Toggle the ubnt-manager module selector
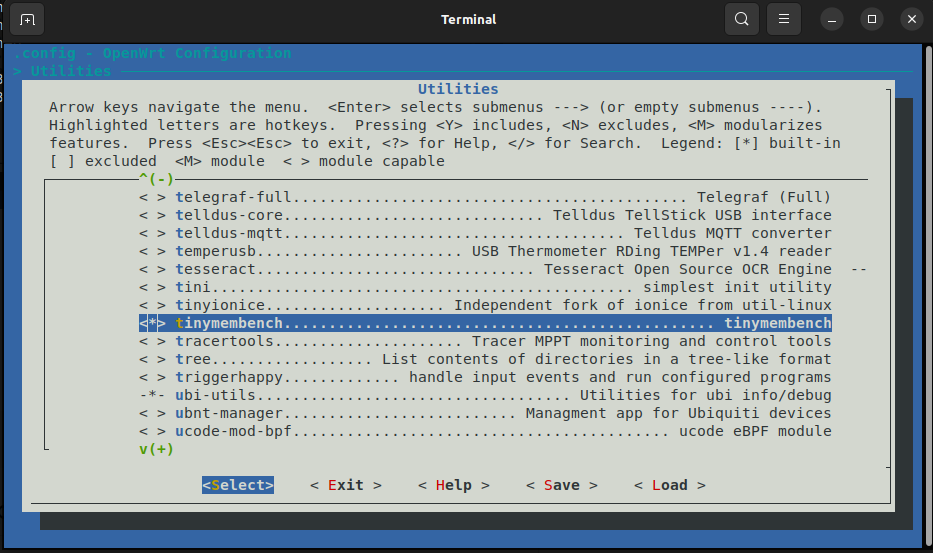 tap(152, 413)
